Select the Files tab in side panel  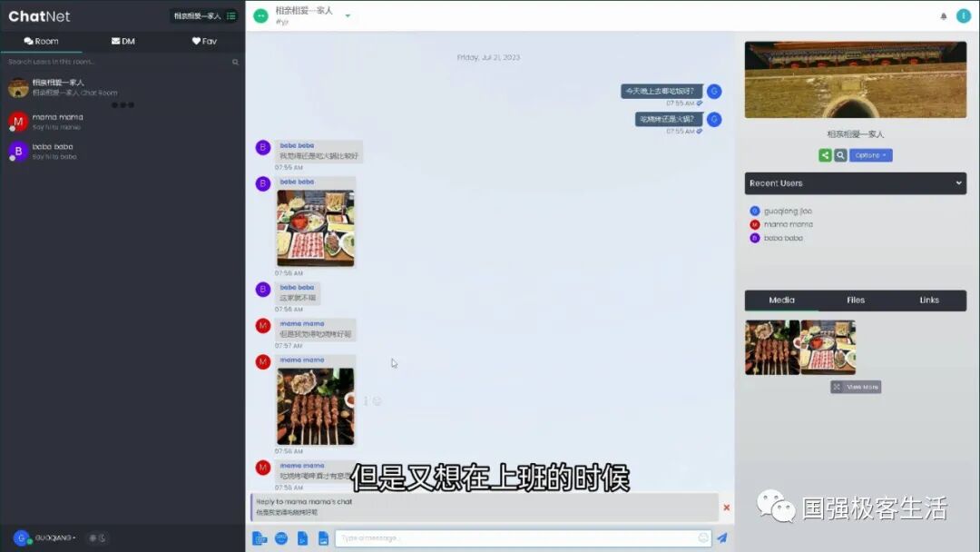[x=856, y=301]
